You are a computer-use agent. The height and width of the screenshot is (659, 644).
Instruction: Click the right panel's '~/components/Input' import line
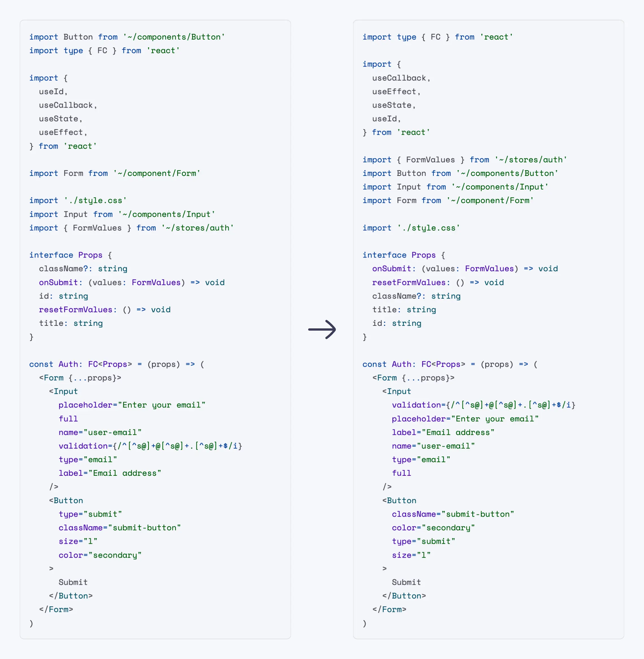tap(455, 187)
